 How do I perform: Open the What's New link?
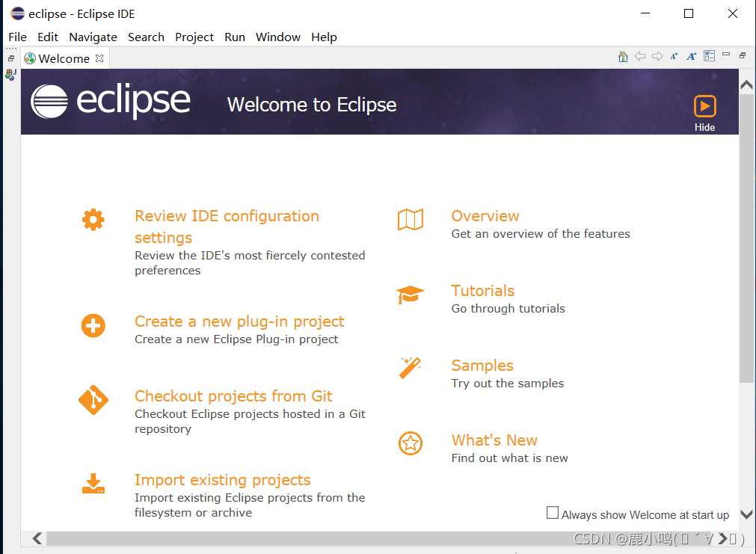[x=494, y=440]
